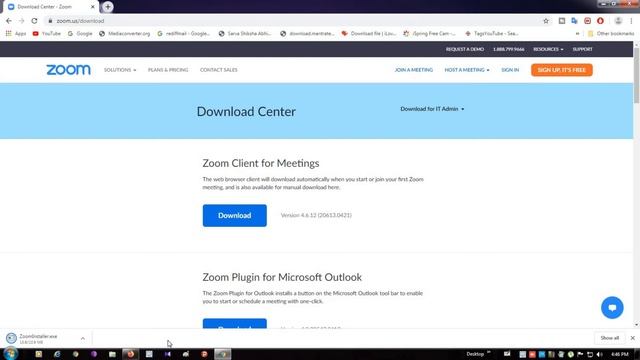Open the Apps bookmarks shortcut
Image resolution: width=640 pixels, height=360 pixels.
16,33
